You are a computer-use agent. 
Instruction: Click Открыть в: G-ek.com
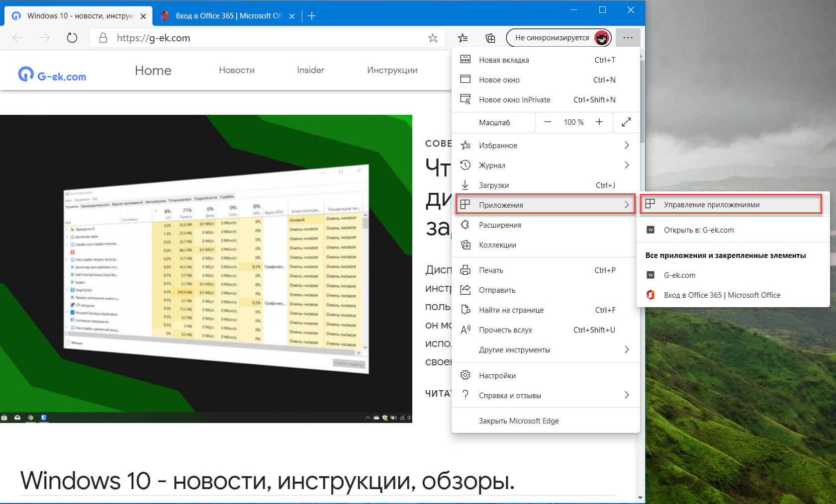[733, 230]
